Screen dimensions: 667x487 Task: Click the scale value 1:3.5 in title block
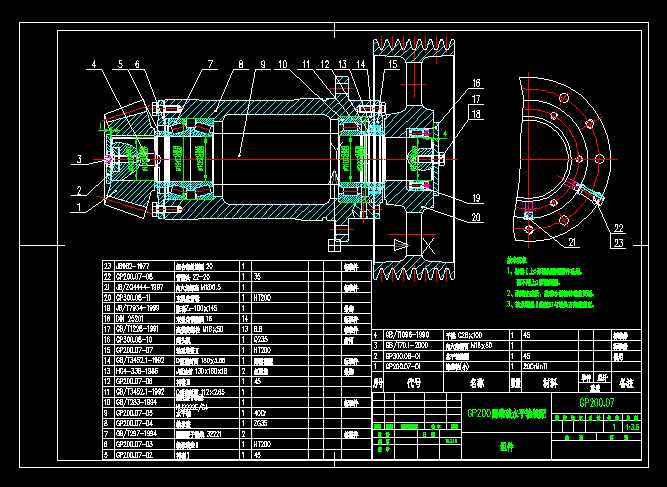[633, 427]
